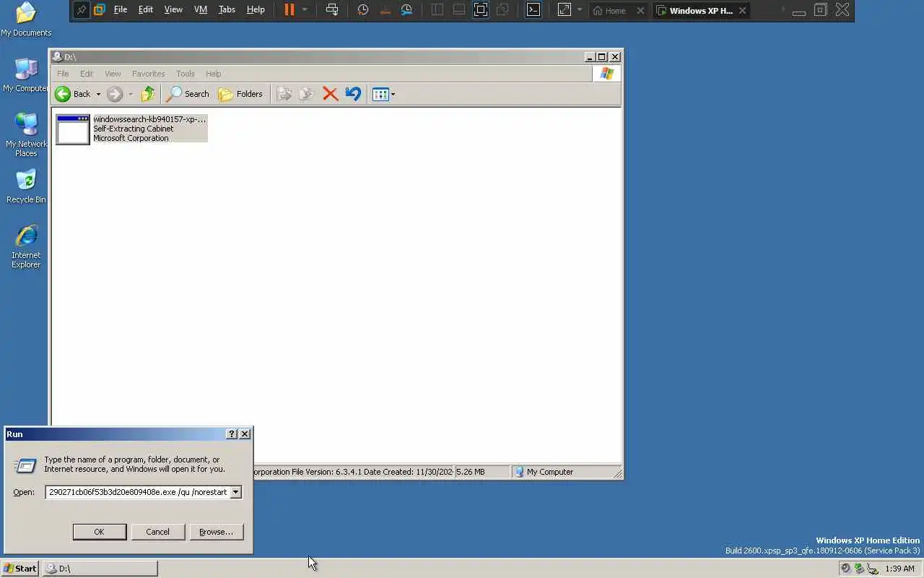
Task: Send Ctrl+Alt+Del to the VM
Action: (332, 10)
